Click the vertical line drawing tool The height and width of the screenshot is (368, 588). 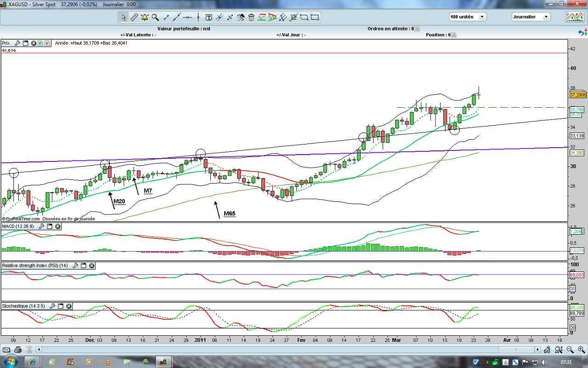pos(198,17)
